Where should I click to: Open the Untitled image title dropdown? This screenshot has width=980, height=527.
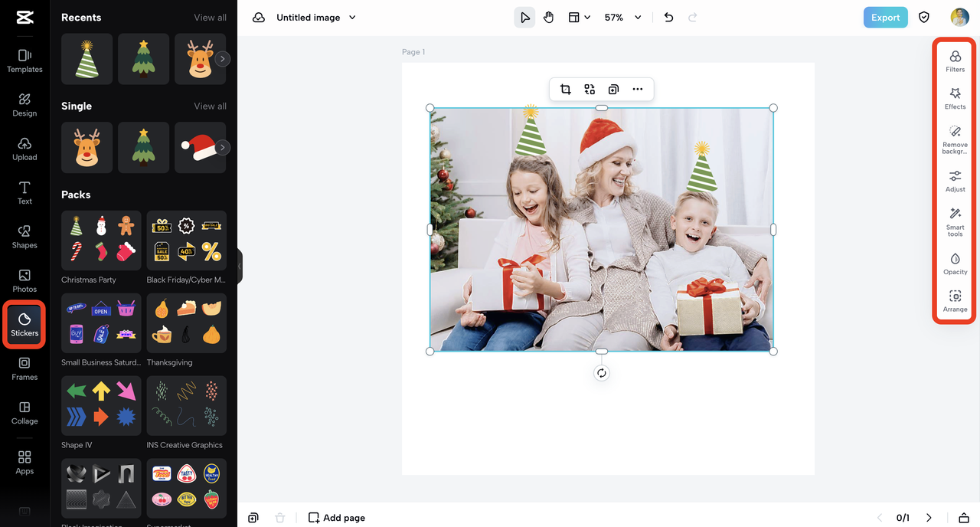pos(316,18)
